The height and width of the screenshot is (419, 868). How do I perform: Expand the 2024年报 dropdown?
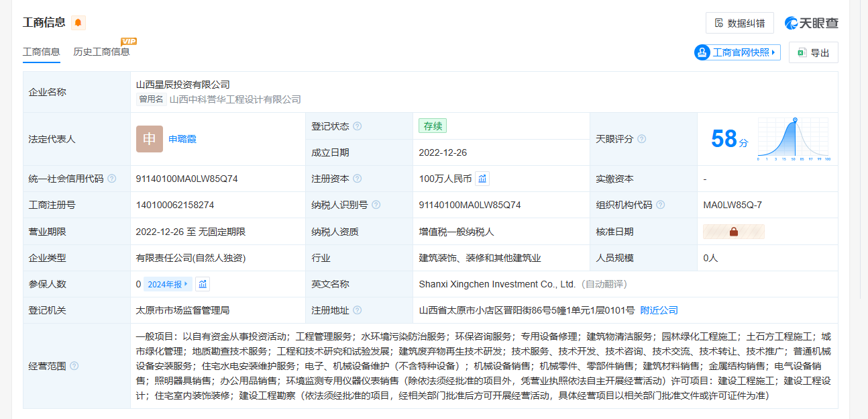click(x=168, y=284)
